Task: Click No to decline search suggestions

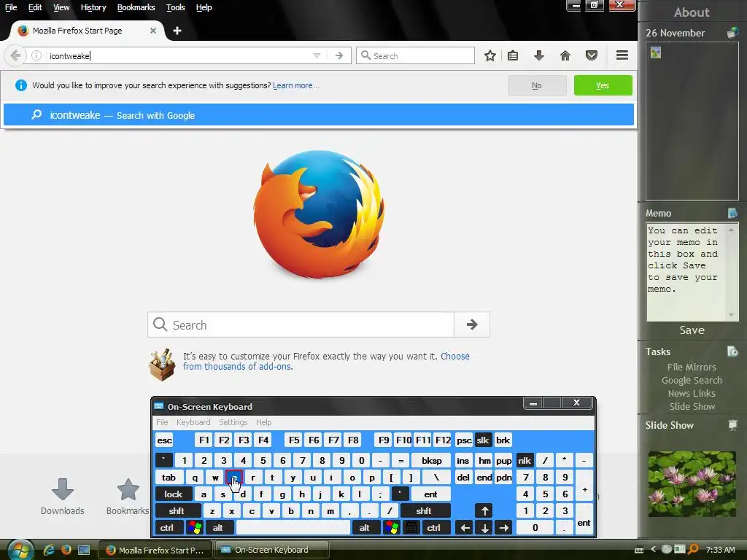Action: tap(537, 85)
